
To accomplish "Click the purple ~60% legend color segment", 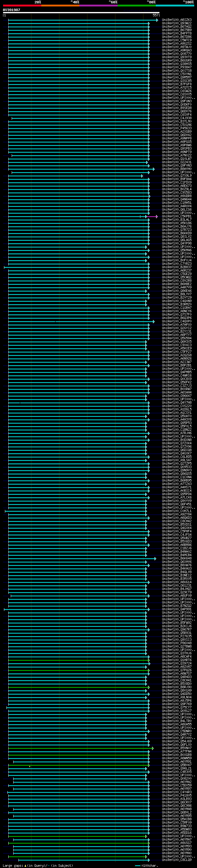I will [99, 6].
